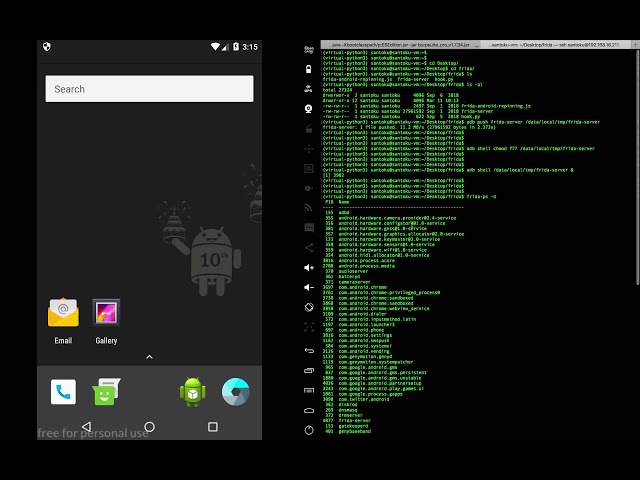This screenshot has height=480, width=640.
Task: Switch to the burpsuite java terminal tab
Action: pos(400,44)
